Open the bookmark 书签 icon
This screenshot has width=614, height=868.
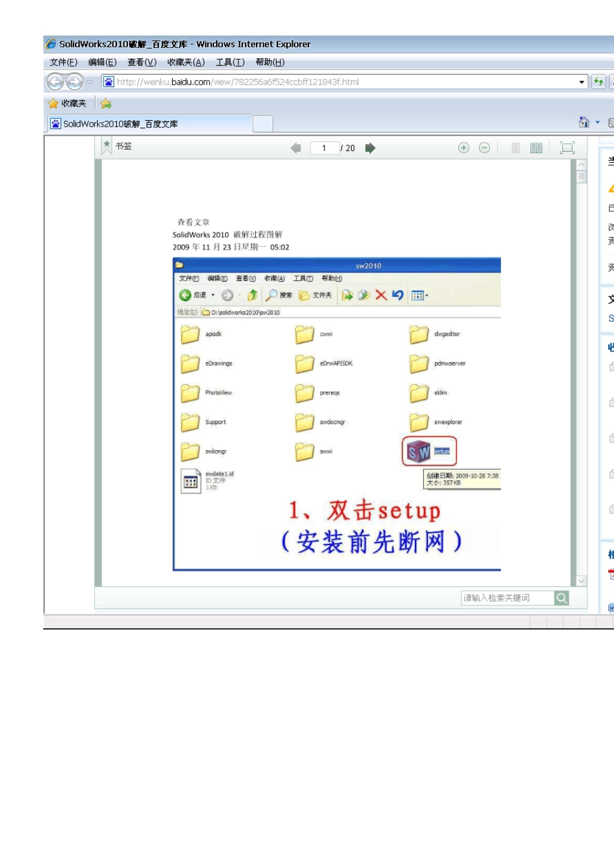pos(107,147)
